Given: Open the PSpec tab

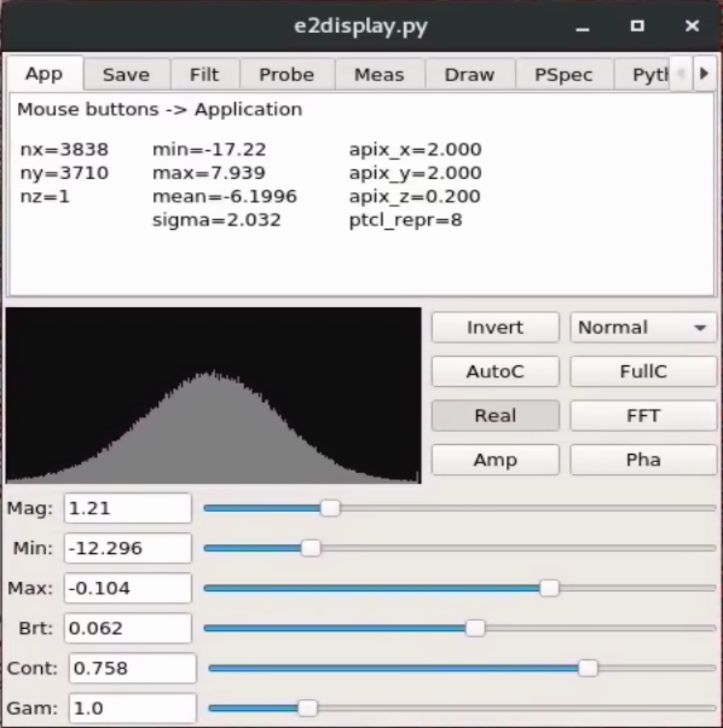Looking at the screenshot, I should pyautogui.click(x=563, y=75).
